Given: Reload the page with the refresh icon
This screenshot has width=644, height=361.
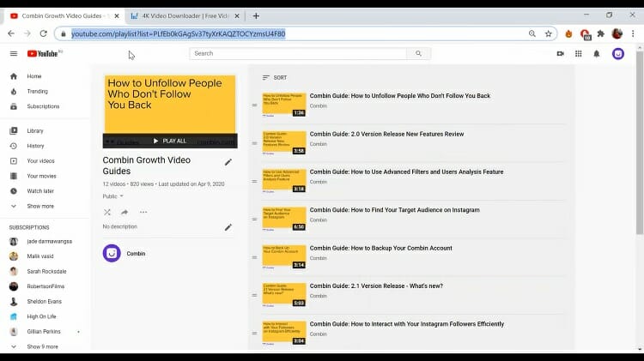Looking at the screenshot, I should pyautogui.click(x=43, y=33).
